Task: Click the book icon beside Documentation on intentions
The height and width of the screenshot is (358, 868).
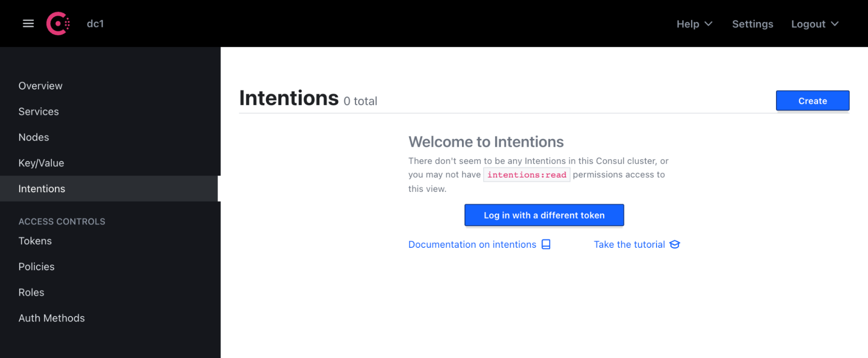Action: click(545, 244)
